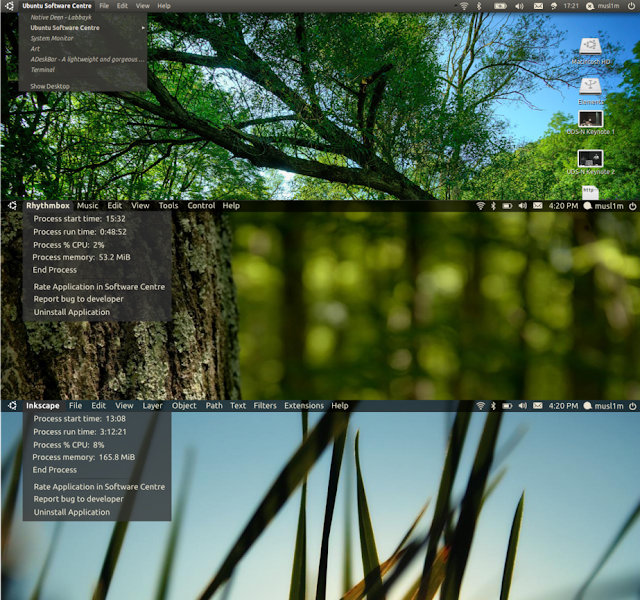Open the Inkscape application menu title
Image resolution: width=640 pixels, height=600 pixels.
click(x=43, y=406)
